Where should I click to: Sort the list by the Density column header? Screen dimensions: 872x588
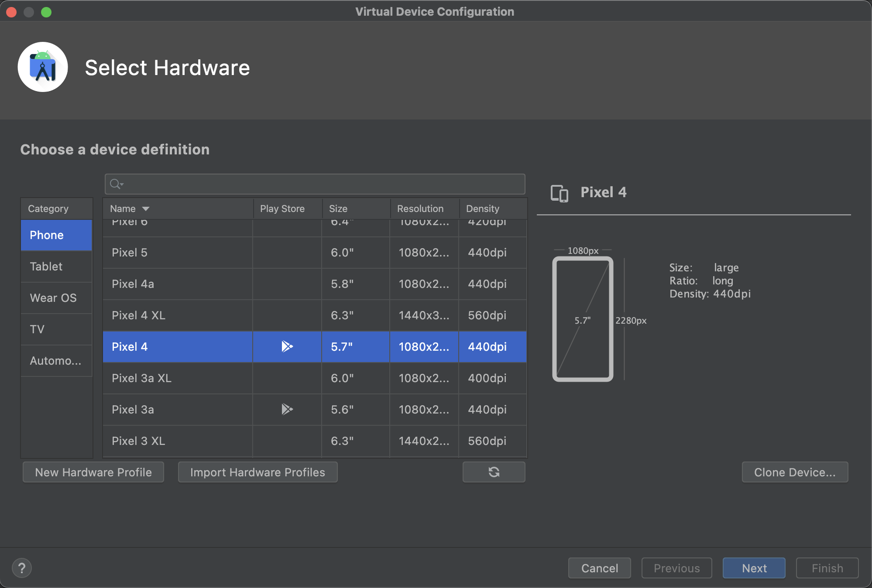click(483, 209)
